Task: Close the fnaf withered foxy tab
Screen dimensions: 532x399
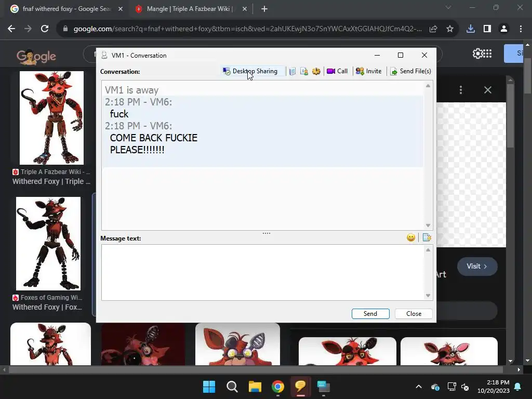Action: tap(121, 9)
